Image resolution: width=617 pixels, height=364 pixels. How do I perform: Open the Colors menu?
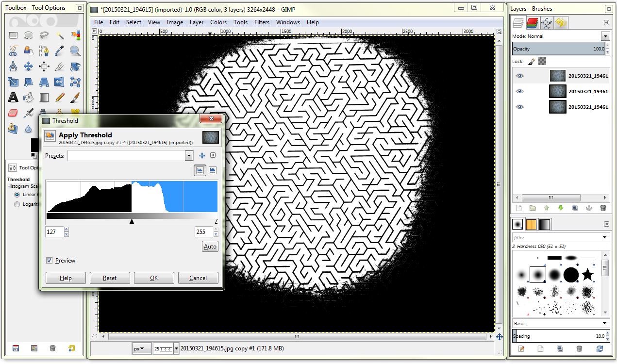point(218,22)
